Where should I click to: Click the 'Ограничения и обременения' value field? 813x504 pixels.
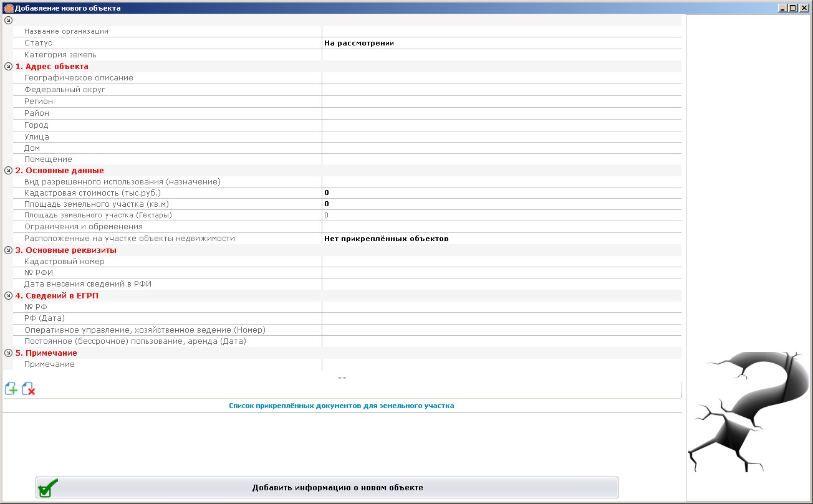coord(502,227)
